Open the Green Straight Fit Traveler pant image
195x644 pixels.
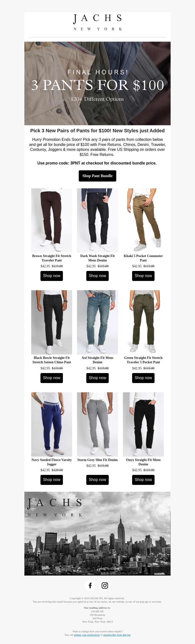tap(143, 322)
